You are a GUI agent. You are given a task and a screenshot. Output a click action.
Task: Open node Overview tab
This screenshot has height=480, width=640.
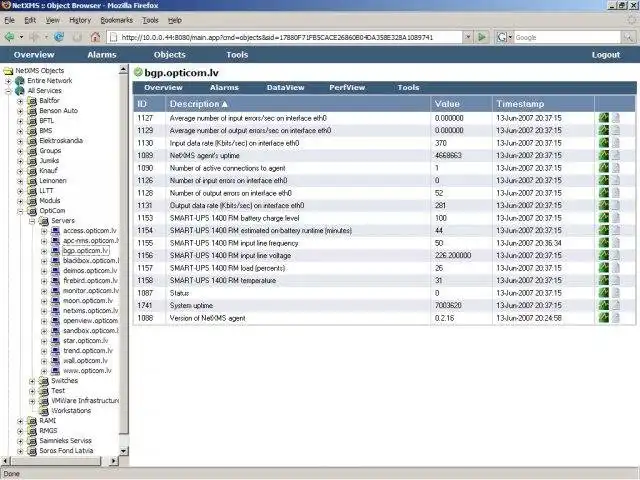pos(163,87)
